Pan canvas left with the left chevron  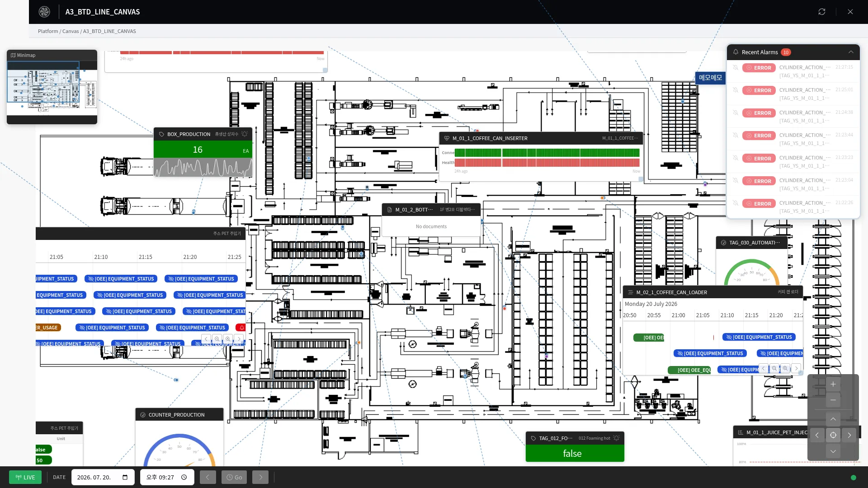817,435
